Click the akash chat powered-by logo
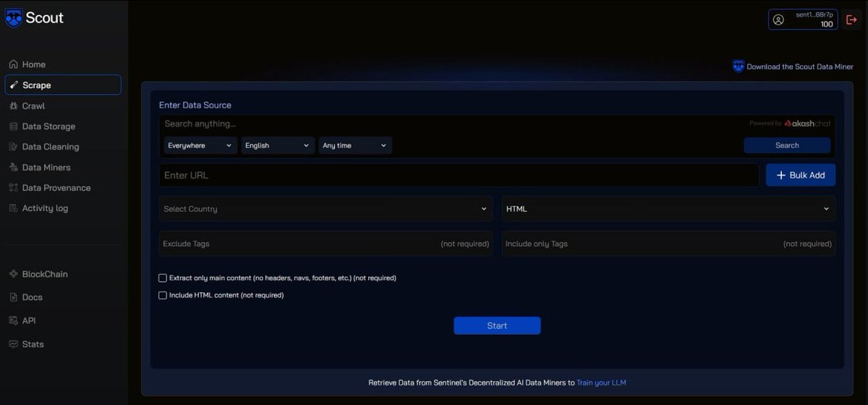This screenshot has height=405, width=868. (x=807, y=124)
